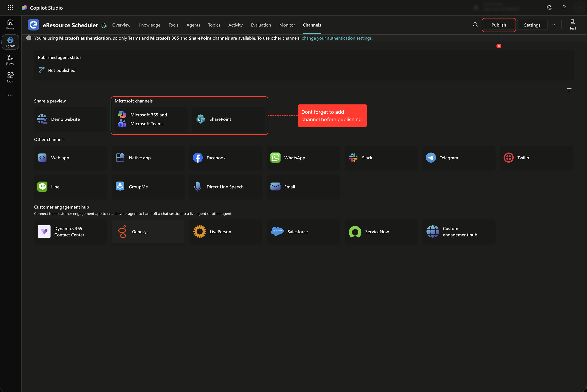
Task: Click the Copilot Studio logo icon
Action: [24, 8]
